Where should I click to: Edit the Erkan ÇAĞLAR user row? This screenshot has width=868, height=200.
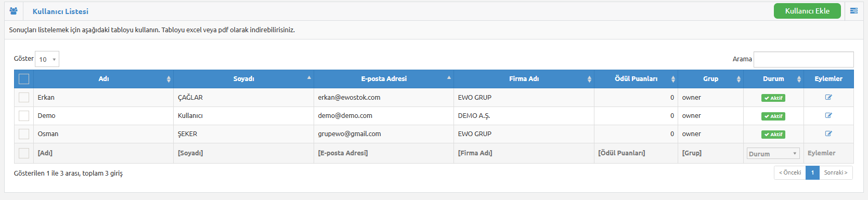(x=828, y=97)
